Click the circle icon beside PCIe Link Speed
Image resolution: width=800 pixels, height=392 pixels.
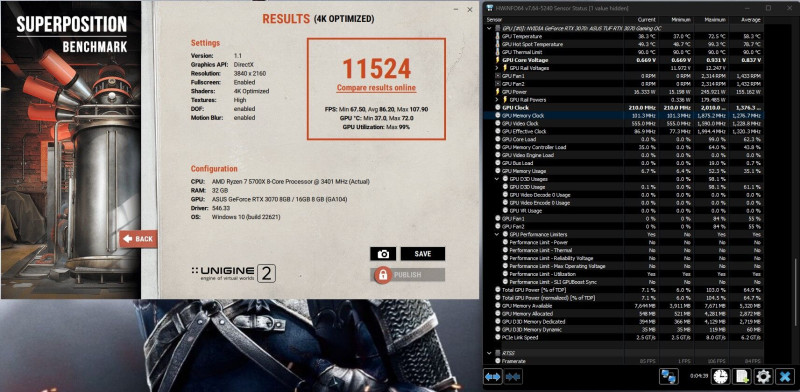[497, 337]
